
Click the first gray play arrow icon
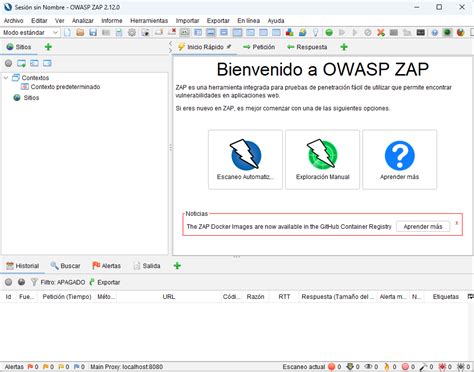point(342,32)
